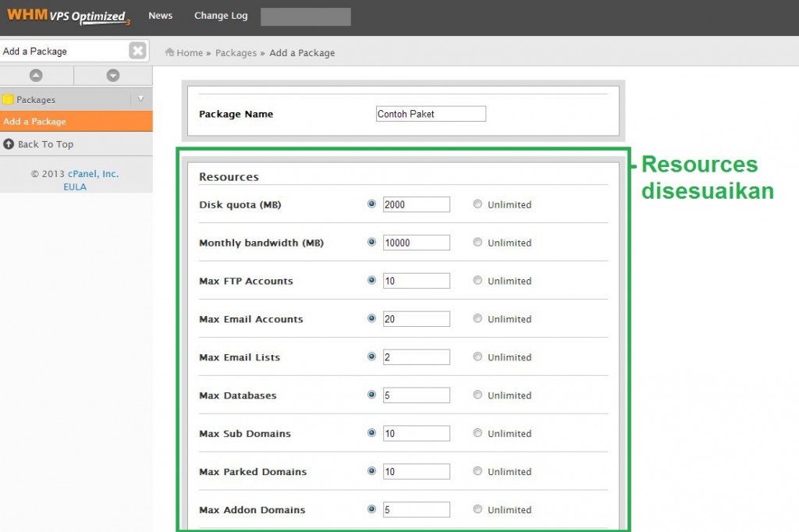799x532 pixels.
Task: Open the EULA link
Action: click(74, 186)
